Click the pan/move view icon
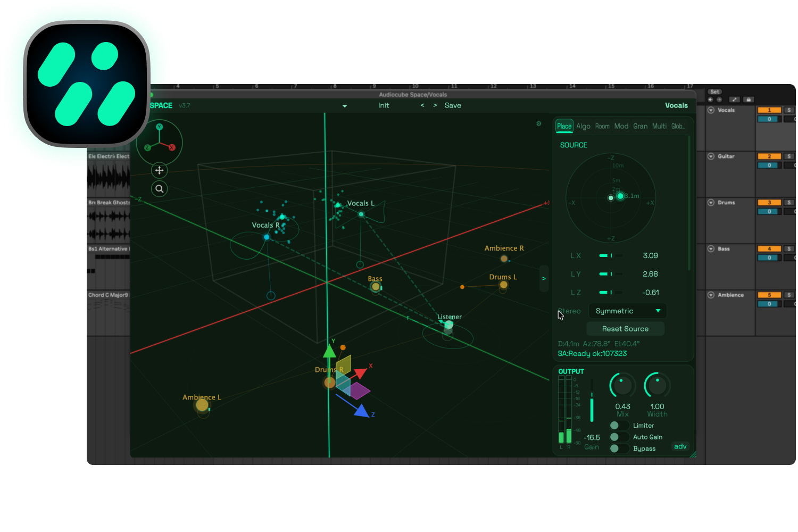 pyautogui.click(x=159, y=170)
